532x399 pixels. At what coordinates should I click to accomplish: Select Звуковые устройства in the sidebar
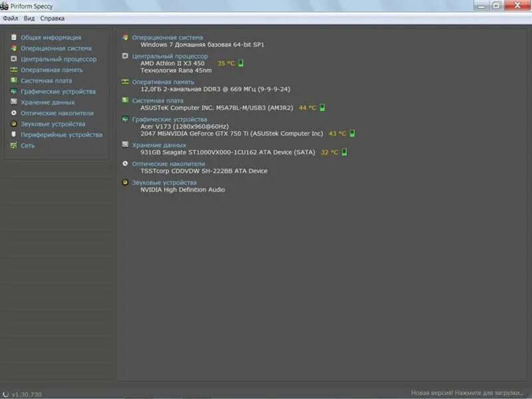(53, 124)
